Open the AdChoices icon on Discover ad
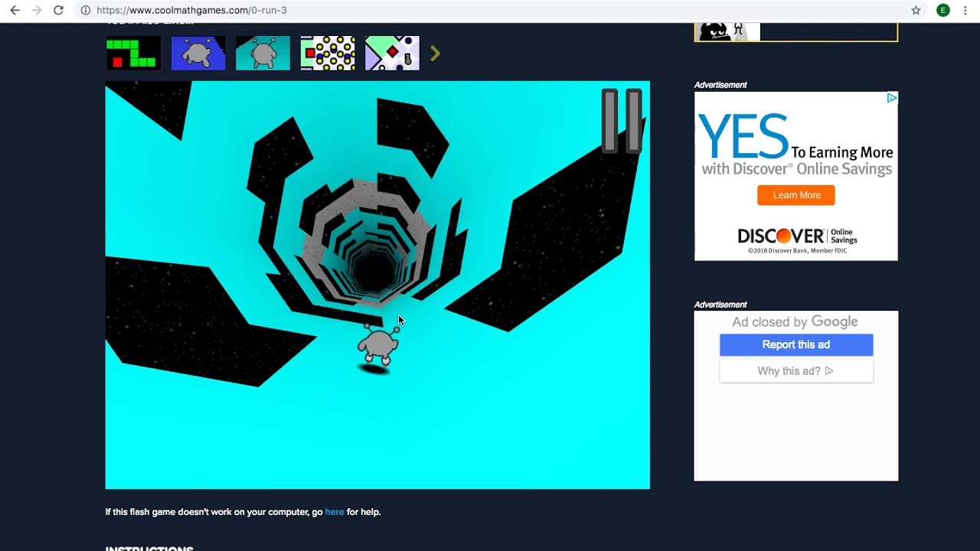Viewport: 980px width, 551px height. 892,98
